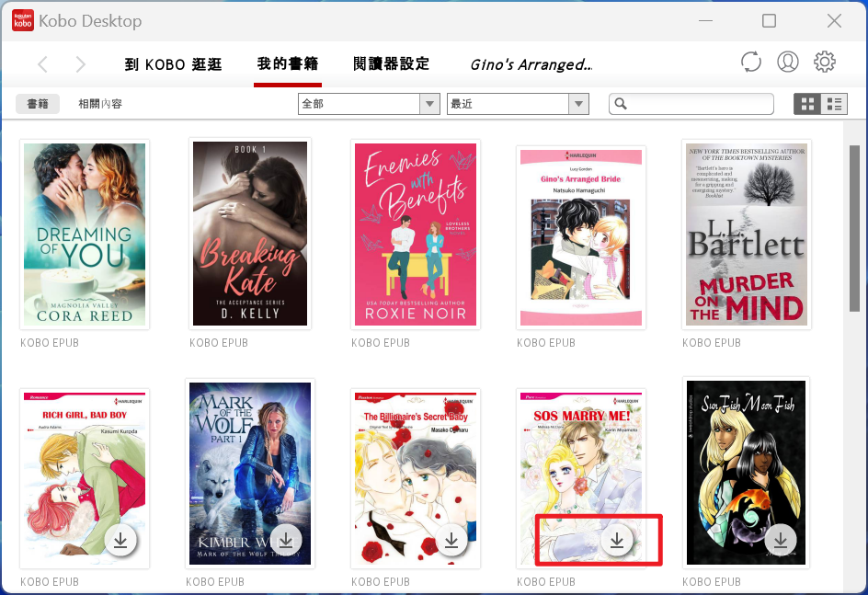Screen dimensions: 868x595
Task: Open Enemies with Benefits cover
Action: coord(416,235)
